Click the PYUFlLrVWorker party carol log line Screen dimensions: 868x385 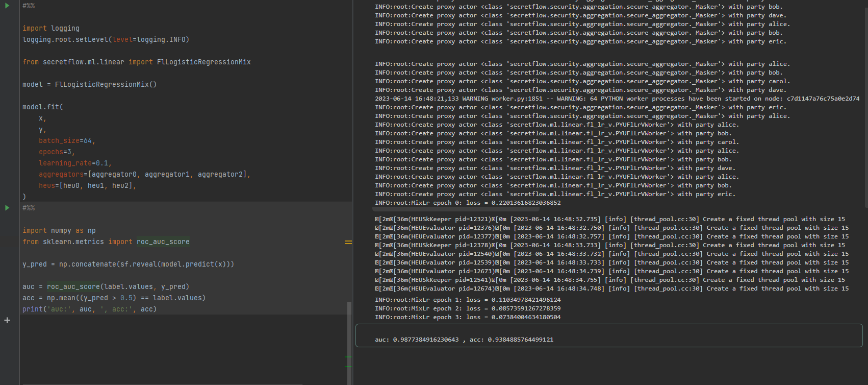click(x=557, y=142)
